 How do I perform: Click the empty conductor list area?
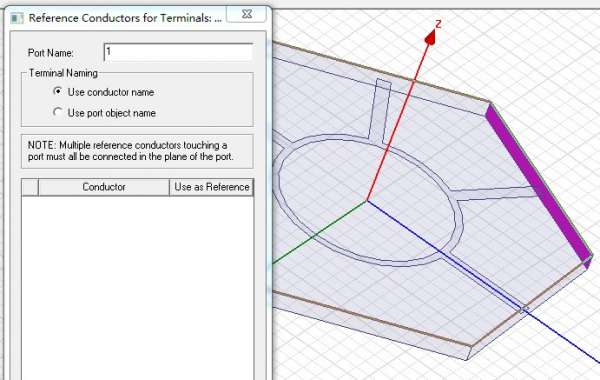137,288
